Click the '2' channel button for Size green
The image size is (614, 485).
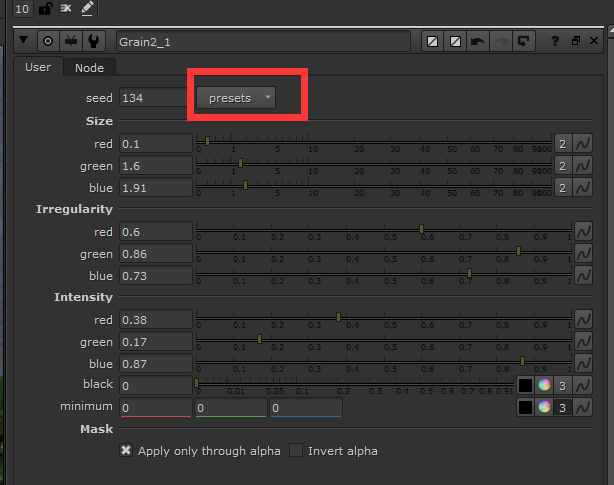point(563,166)
